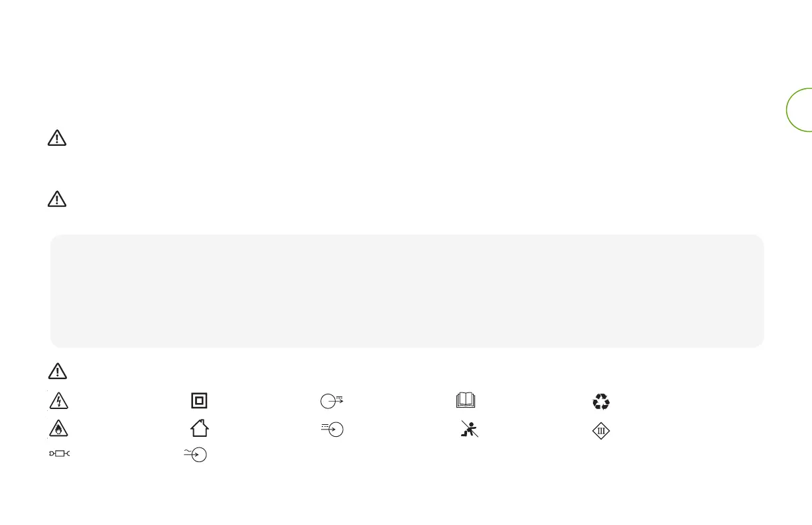This screenshot has width=812, height=525.
Task: Select the fire hazard flame triangle icon
Action: 58,430
